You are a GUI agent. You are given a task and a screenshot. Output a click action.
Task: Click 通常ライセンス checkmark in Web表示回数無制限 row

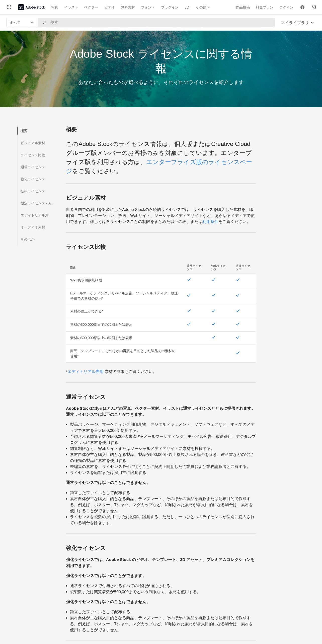pyautogui.click(x=189, y=280)
